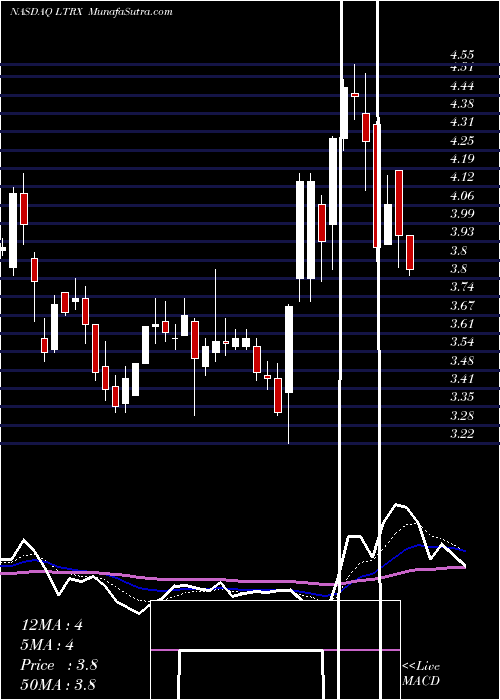Click the 3.67 price level label
The image size is (500, 700).
coord(462,305)
